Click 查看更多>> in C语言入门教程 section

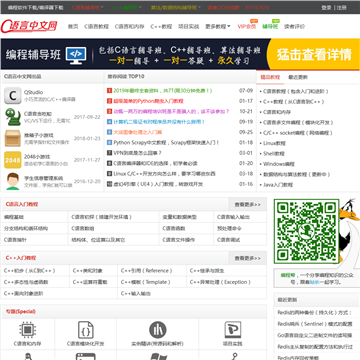(248, 204)
